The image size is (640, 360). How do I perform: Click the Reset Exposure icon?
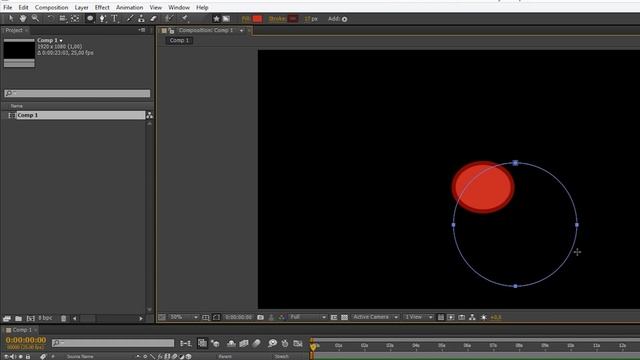click(484, 317)
